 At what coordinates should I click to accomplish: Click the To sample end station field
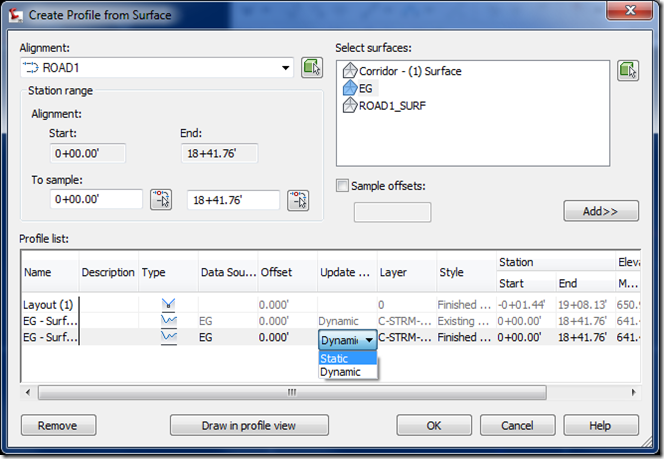(233, 200)
